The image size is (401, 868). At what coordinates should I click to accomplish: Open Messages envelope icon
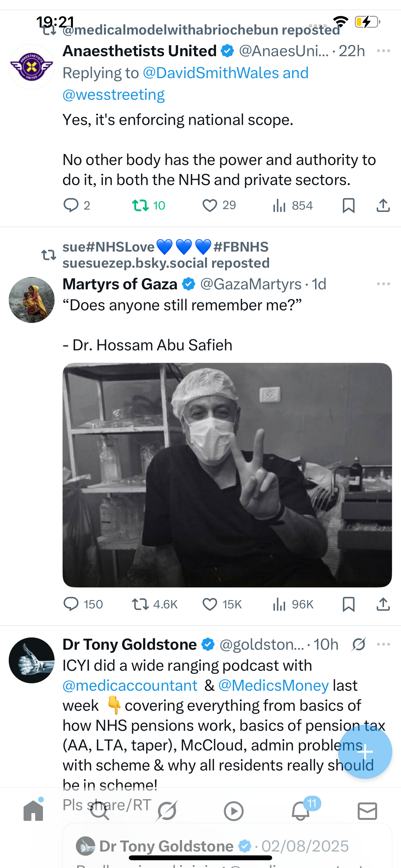point(367,811)
